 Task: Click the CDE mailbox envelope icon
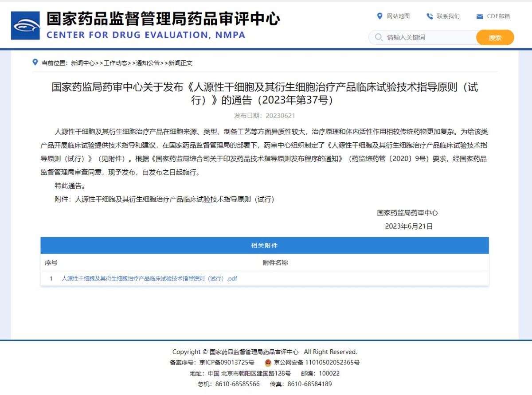[480, 17]
